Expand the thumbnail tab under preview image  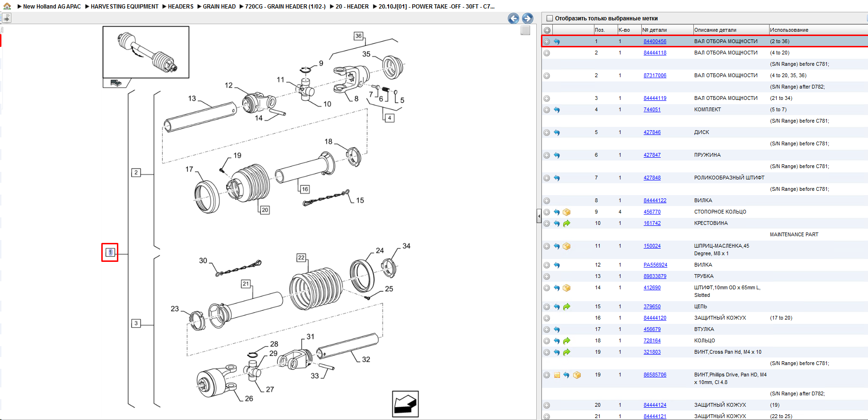coord(116,83)
